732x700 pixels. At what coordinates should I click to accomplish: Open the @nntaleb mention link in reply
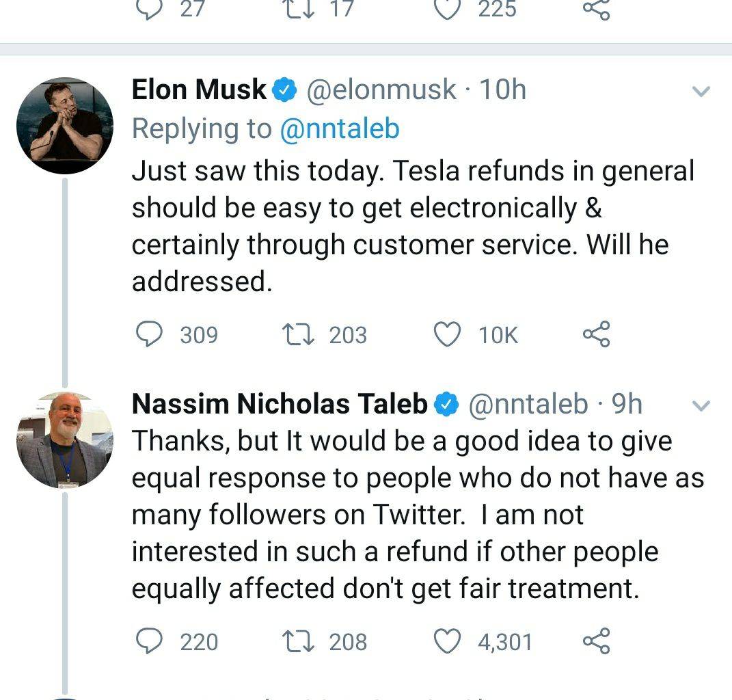click(x=339, y=129)
